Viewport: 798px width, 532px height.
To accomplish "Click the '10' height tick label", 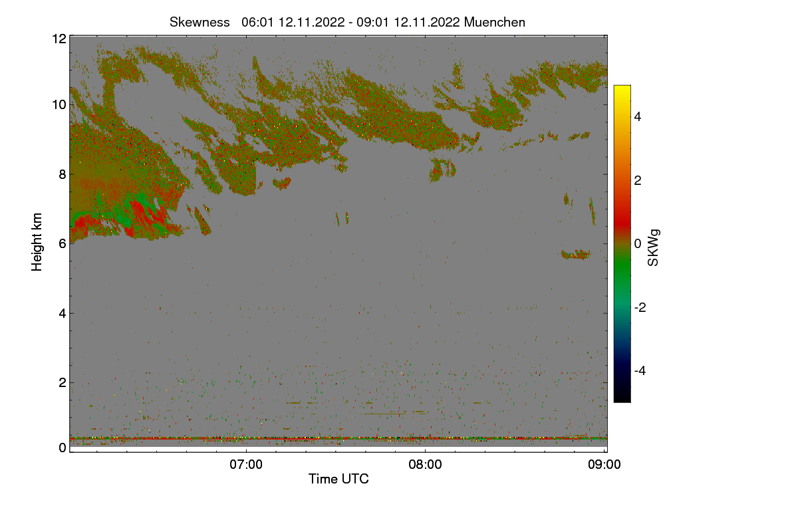I will 59,104.
